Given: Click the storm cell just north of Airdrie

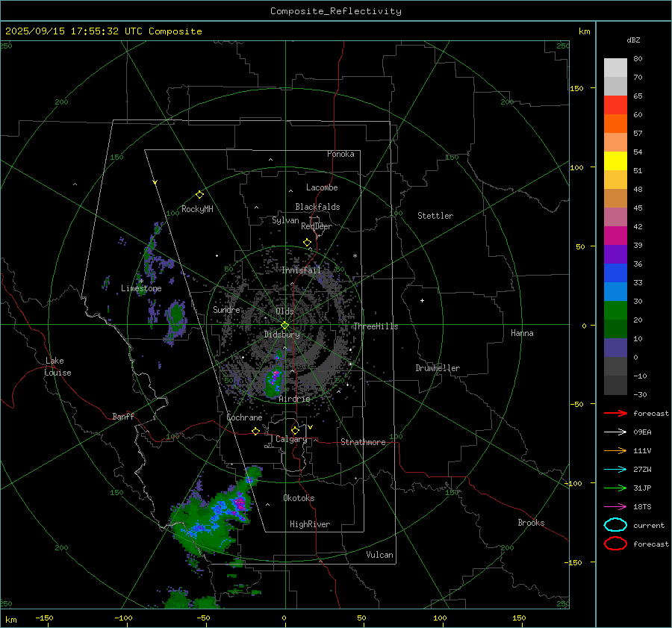Looking at the screenshot, I should click(273, 379).
